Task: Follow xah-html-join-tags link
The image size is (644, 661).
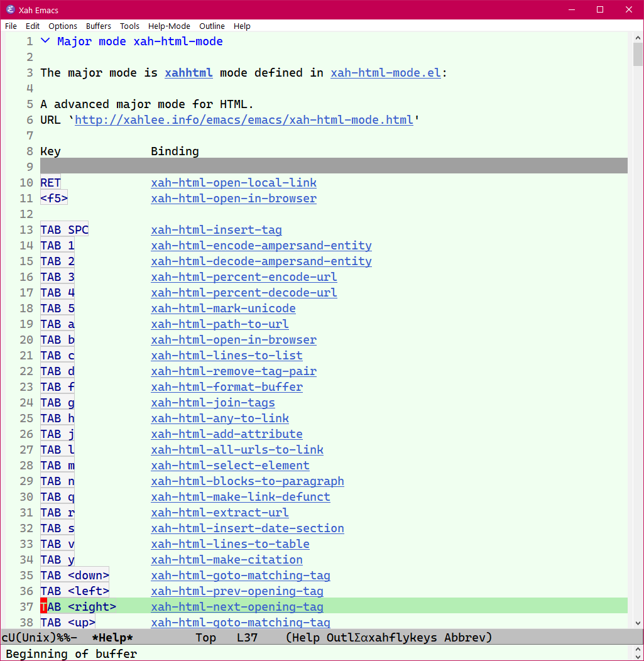Action: tap(213, 403)
